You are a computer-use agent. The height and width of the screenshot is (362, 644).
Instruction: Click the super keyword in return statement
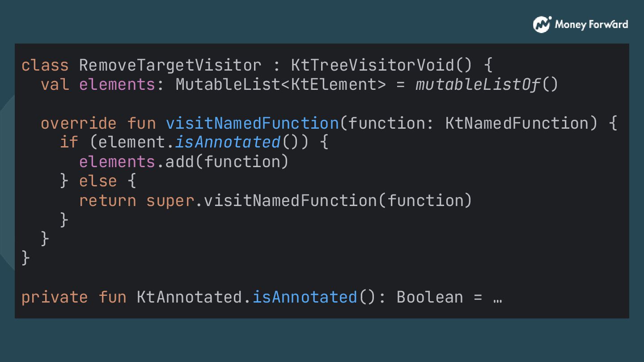[x=170, y=201]
